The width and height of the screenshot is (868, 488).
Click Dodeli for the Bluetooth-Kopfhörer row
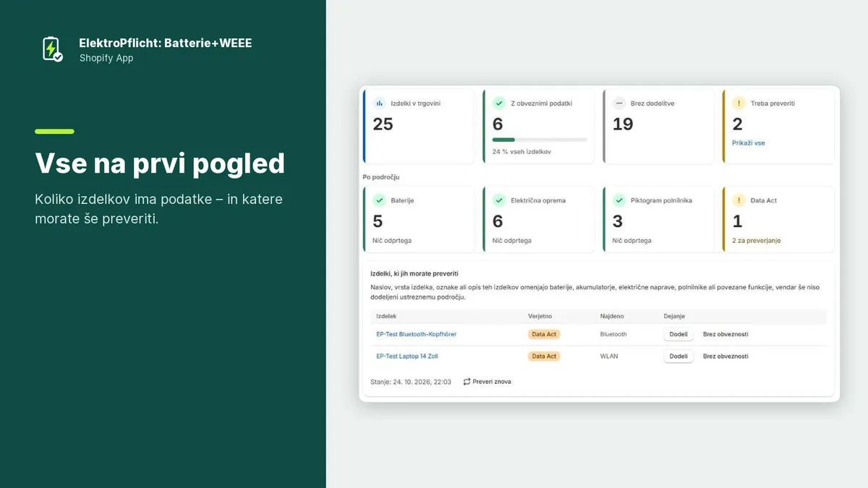(678, 334)
